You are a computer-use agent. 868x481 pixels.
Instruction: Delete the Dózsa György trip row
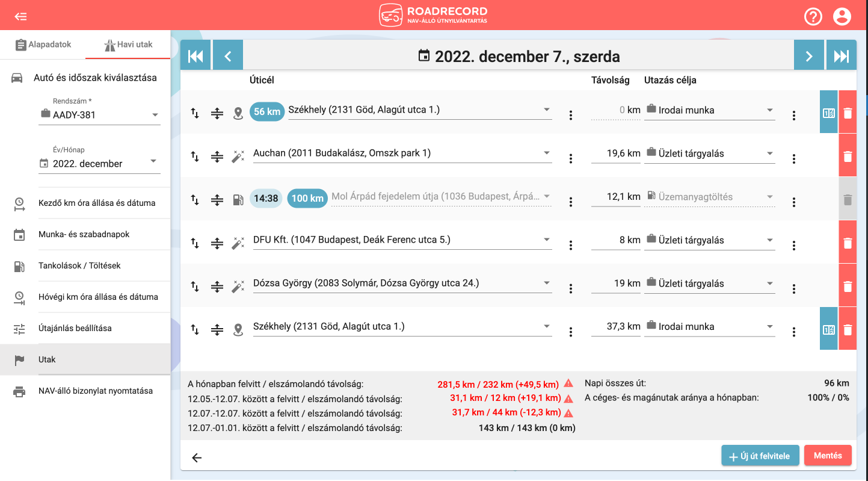point(848,286)
